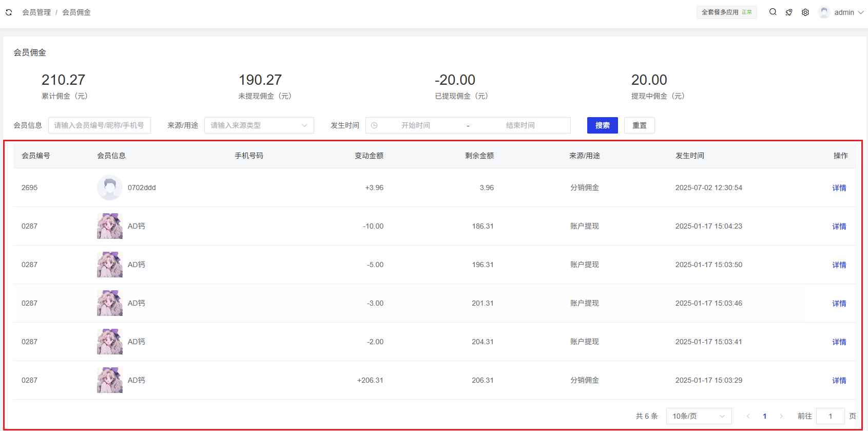Open the 10条/页 page size dropdown
The width and height of the screenshot is (868, 431).
pos(698,416)
